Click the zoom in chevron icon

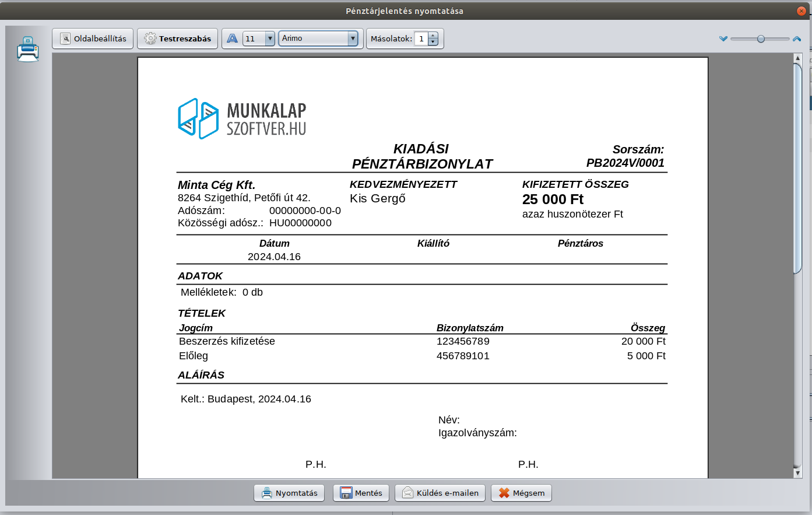point(797,38)
